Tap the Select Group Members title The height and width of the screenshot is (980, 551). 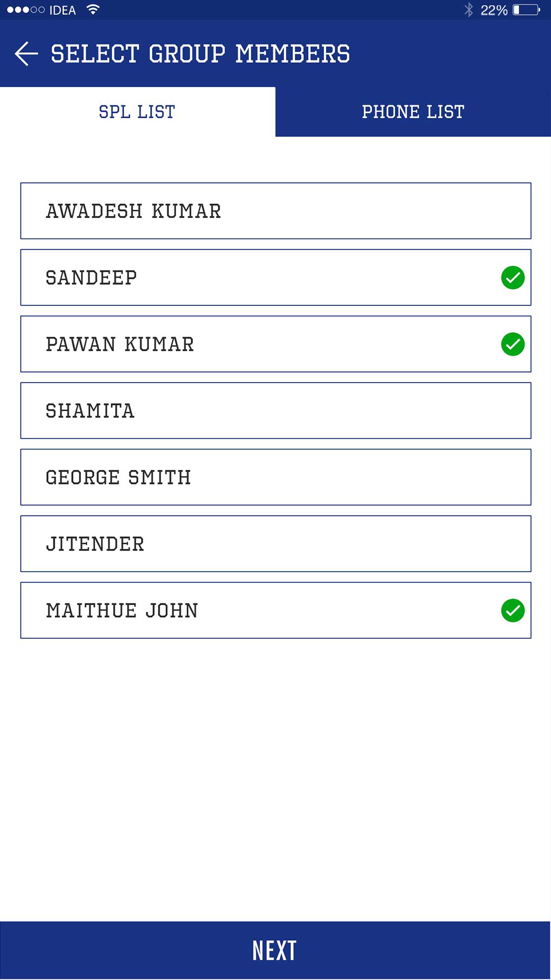[200, 54]
